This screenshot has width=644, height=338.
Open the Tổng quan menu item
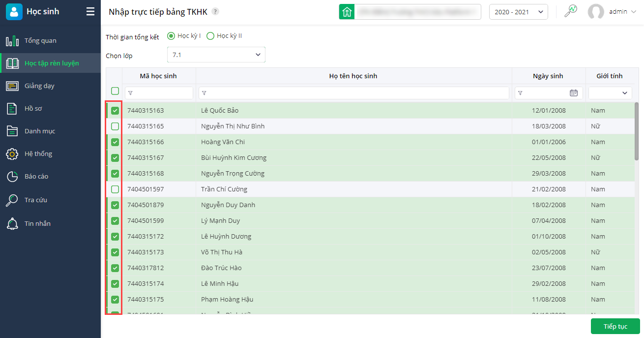(x=40, y=41)
